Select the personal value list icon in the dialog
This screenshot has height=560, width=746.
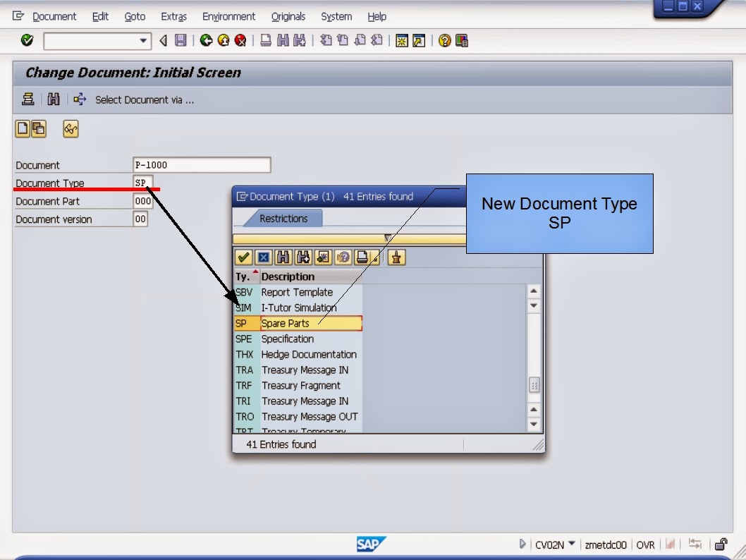[x=396, y=257]
